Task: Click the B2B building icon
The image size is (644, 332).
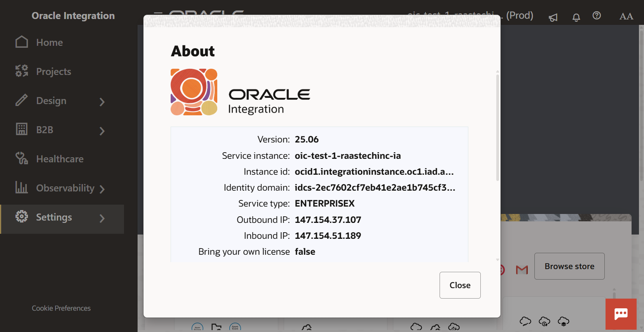Action: (22, 129)
